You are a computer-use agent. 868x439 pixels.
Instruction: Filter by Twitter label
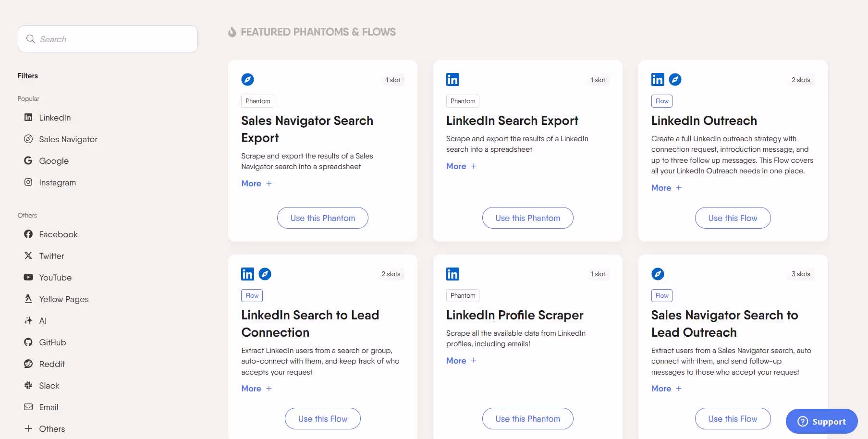[51, 256]
